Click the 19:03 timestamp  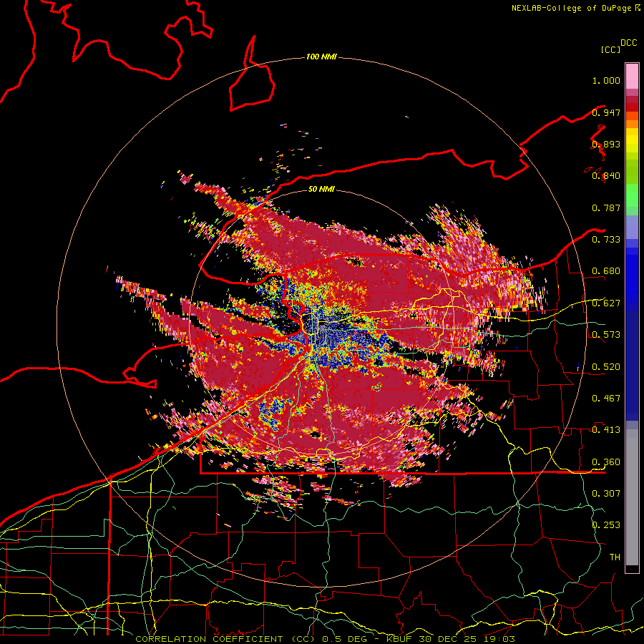(499, 639)
